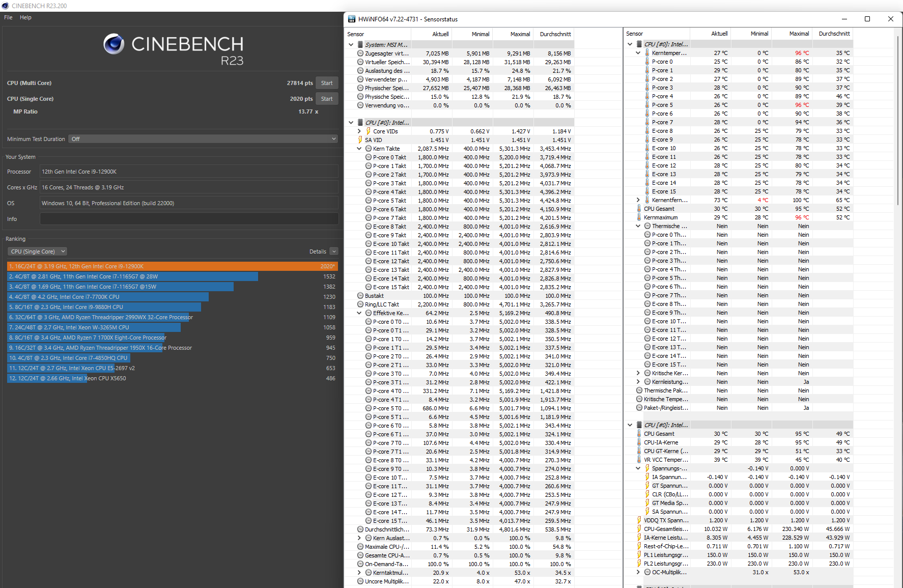Click the clock icon next to Kern Takte
The image size is (903, 588).
pos(369,149)
